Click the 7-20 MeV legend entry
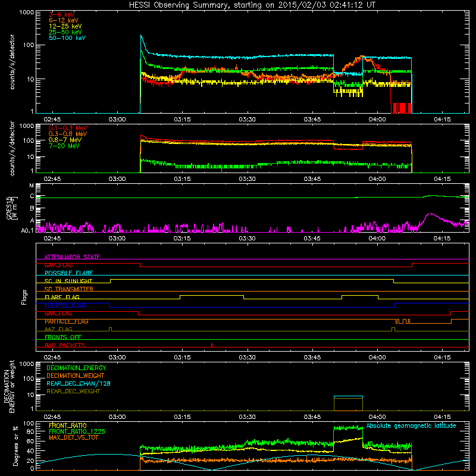 coord(64,146)
